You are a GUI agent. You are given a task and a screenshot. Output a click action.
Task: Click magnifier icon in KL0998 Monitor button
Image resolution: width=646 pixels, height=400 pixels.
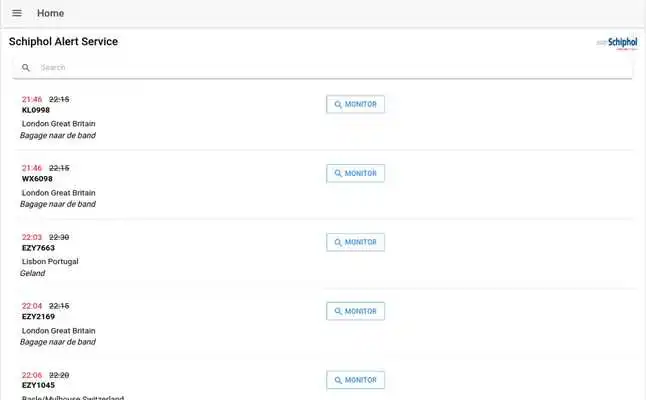338,105
